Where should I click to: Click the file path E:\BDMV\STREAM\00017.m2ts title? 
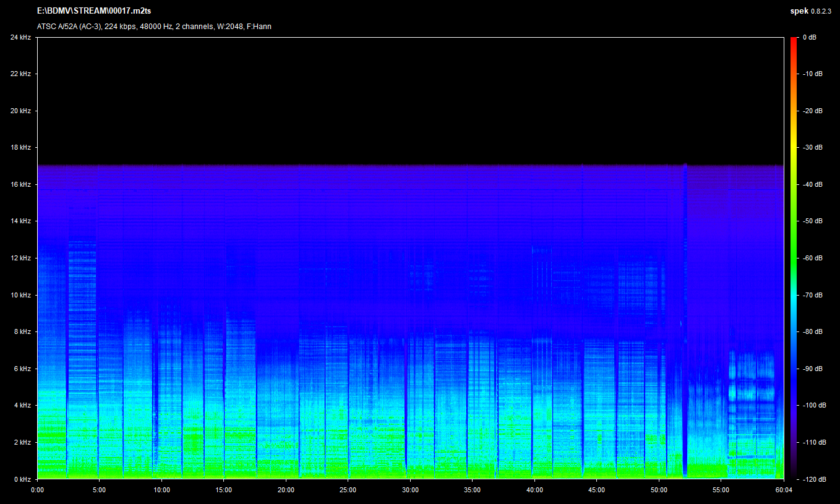pos(94,11)
